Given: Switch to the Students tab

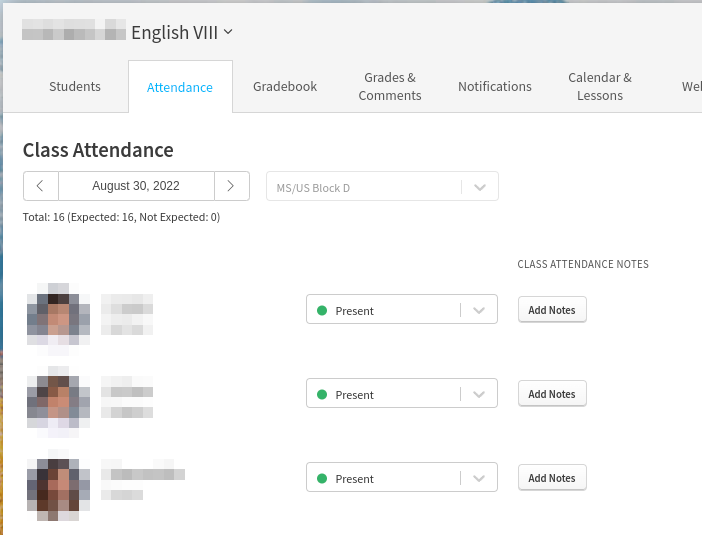Looking at the screenshot, I should 75,87.
